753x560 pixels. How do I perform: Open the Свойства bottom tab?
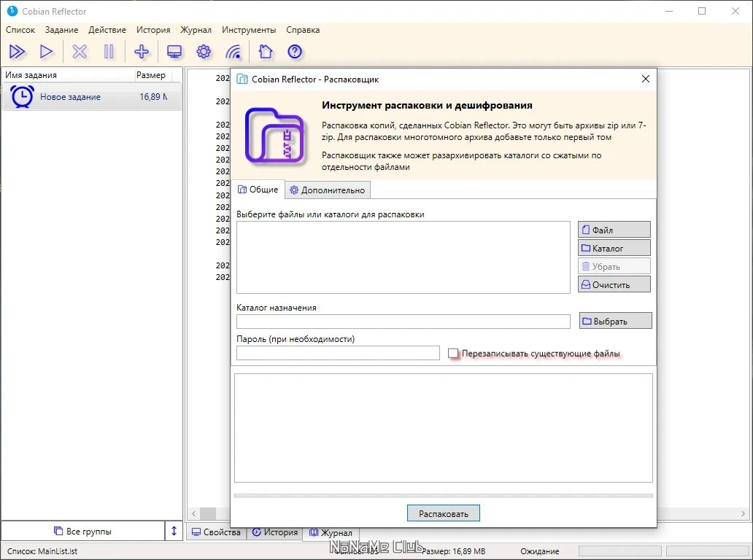216,532
